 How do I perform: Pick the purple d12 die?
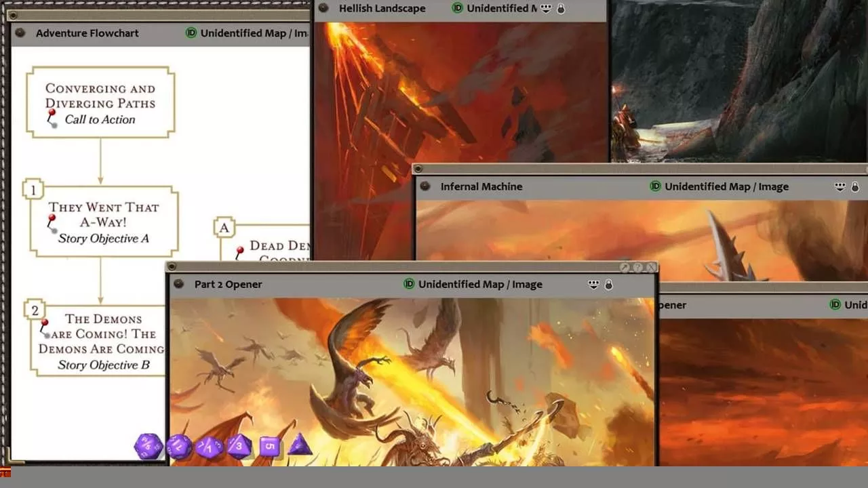[179, 447]
